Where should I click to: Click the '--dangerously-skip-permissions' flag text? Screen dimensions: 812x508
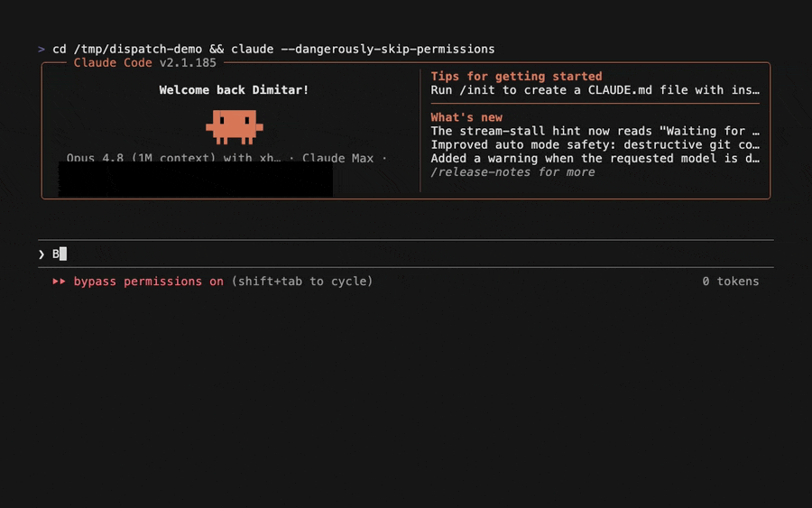[x=387, y=50]
